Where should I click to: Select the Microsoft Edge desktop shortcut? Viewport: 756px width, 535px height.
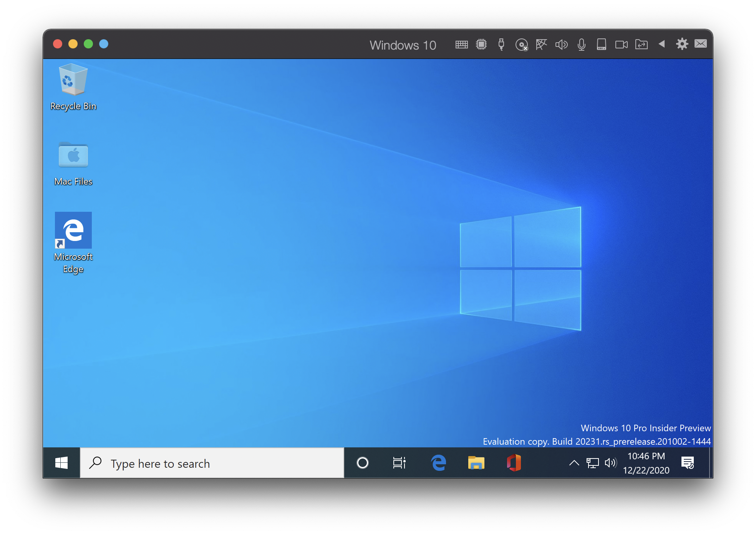(x=73, y=243)
